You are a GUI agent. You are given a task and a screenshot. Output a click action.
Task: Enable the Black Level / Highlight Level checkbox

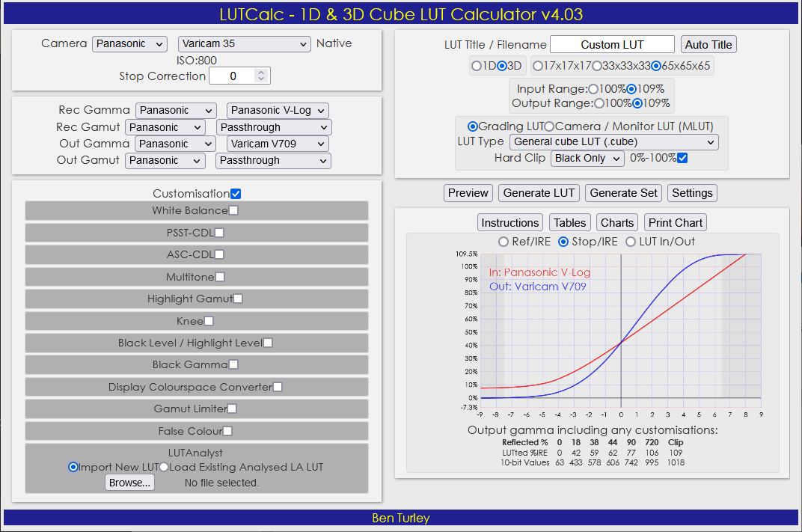click(268, 343)
